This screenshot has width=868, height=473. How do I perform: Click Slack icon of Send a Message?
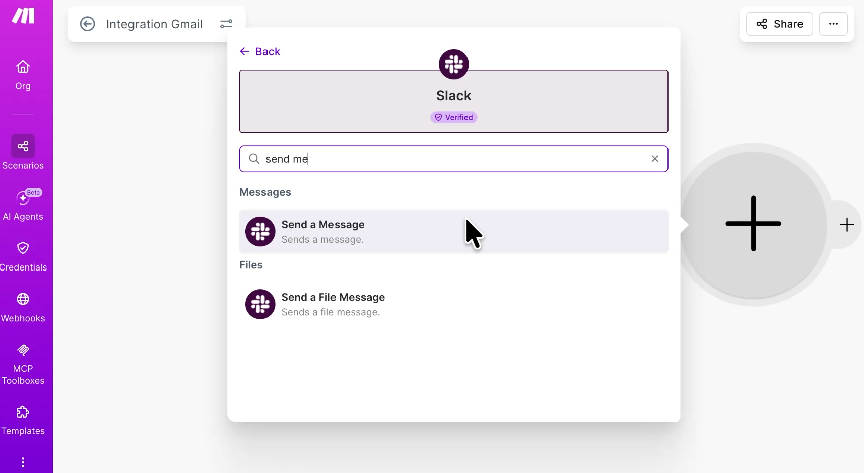(x=260, y=232)
